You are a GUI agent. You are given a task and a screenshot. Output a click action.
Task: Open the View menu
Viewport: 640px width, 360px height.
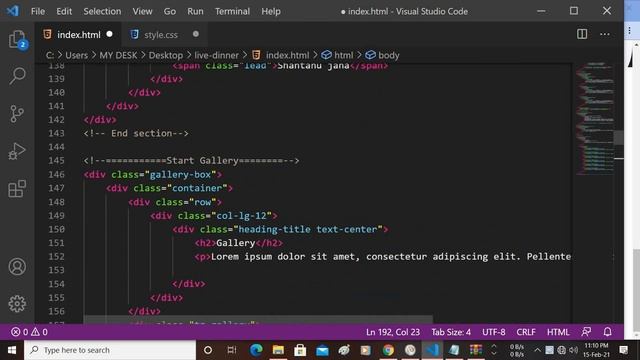[142, 11]
